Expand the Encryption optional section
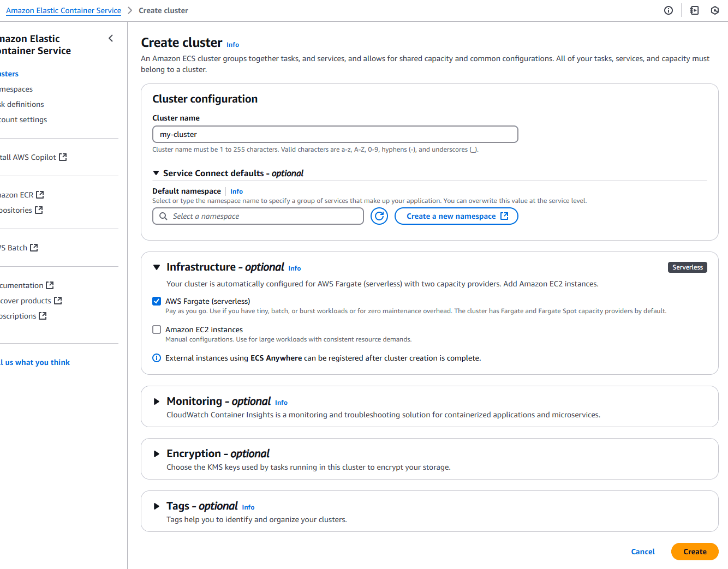Screen dimensions: 728x569 pyautogui.click(x=157, y=454)
